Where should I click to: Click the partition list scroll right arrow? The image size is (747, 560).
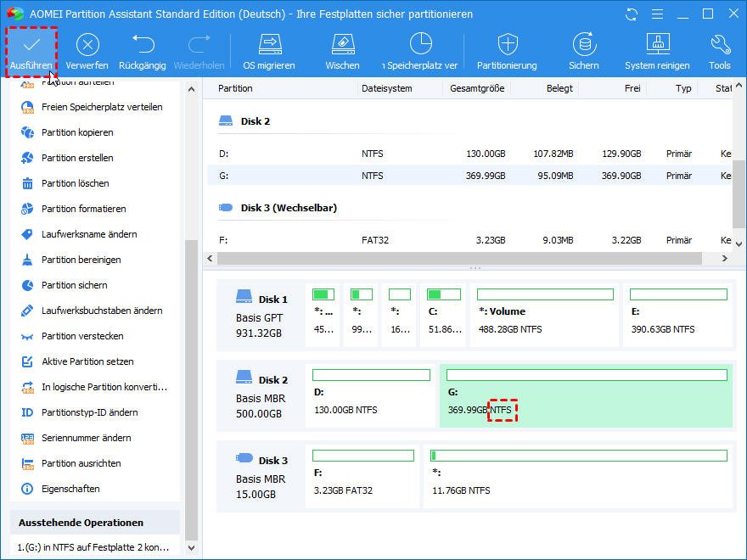tap(725, 259)
